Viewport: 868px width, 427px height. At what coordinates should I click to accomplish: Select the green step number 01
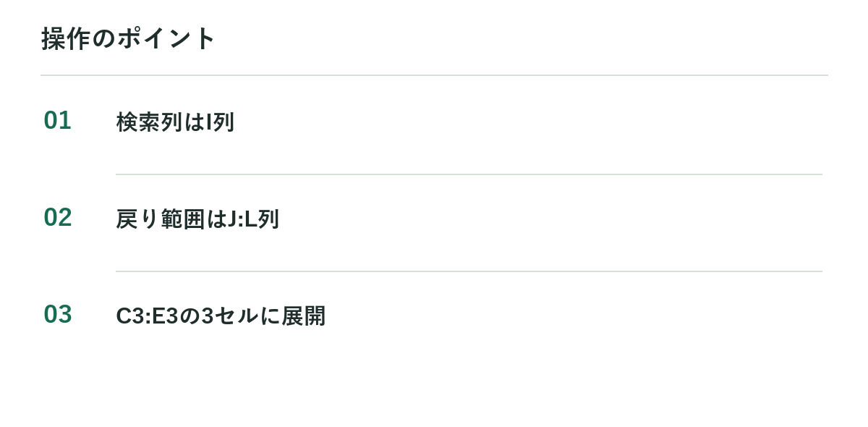(58, 120)
